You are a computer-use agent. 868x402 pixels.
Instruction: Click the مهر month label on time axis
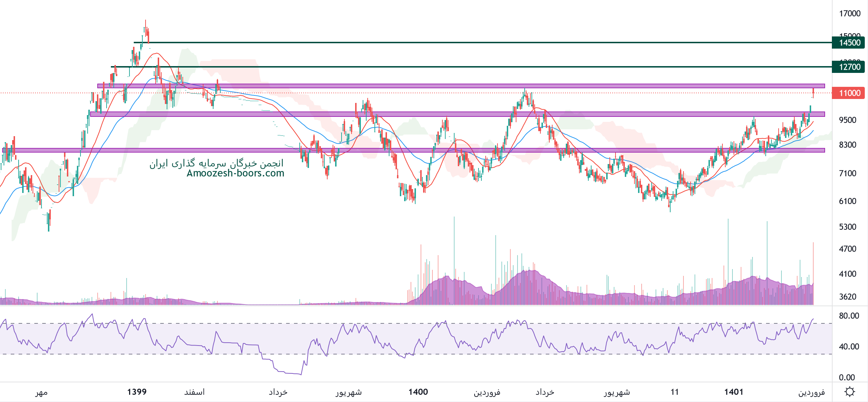click(x=41, y=393)
